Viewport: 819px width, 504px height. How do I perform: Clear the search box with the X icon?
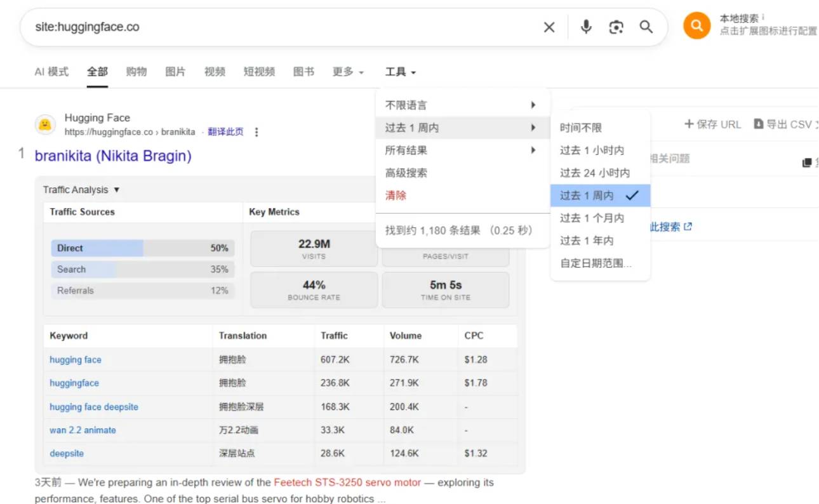pyautogui.click(x=549, y=27)
